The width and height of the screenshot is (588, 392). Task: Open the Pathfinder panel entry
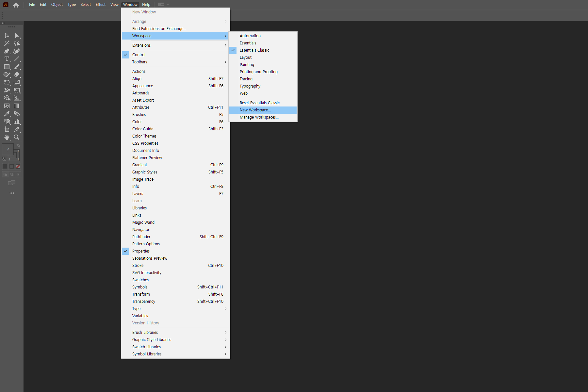pos(176,237)
